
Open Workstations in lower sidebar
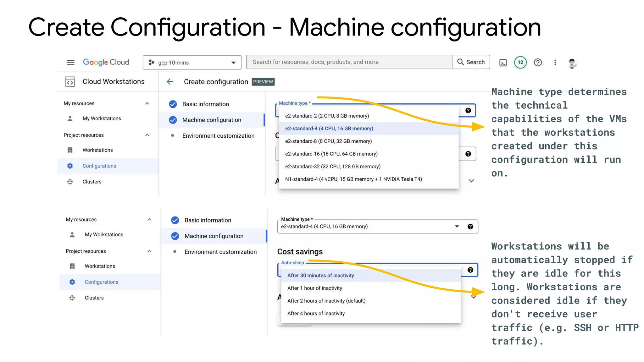[x=100, y=266]
